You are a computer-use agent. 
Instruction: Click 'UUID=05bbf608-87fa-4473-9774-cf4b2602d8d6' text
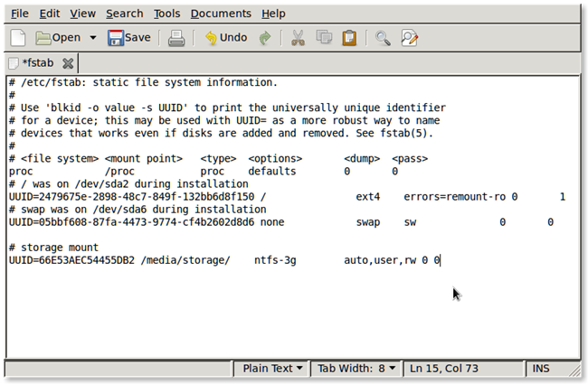pos(132,222)
